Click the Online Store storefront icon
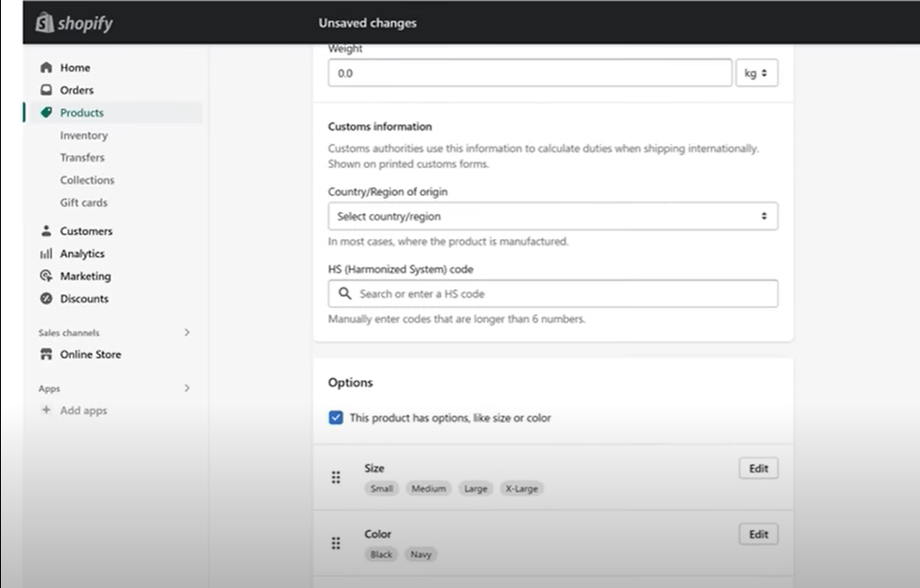This screenshot has height=588, width=920. (46, 355)
